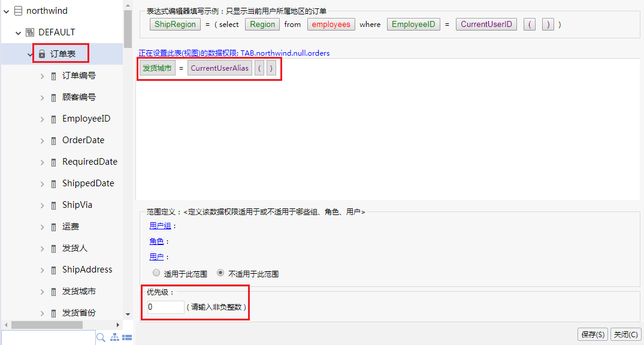Click the CurrentUserAlias expression token

tap(220, 68)
